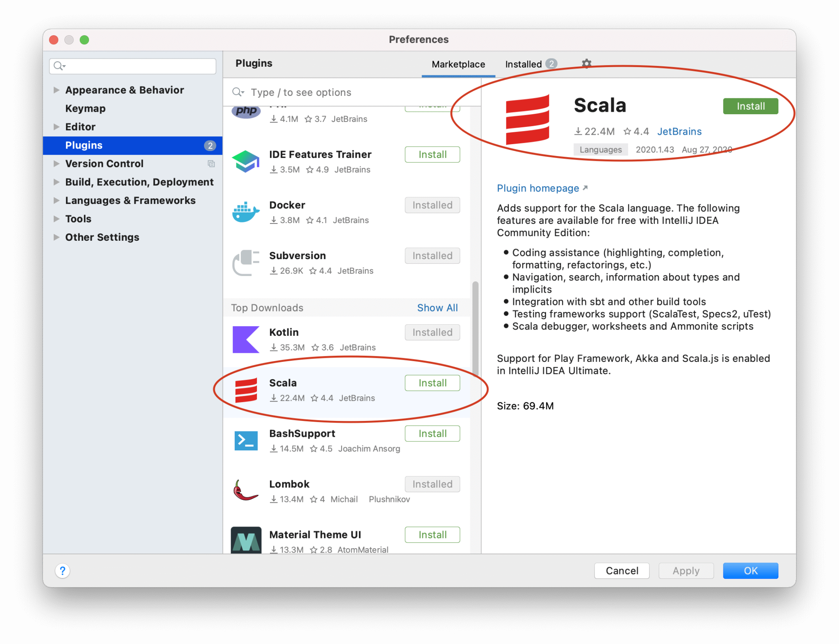Switch to the Marketplace tab
Screen dimensions: 839x644
point(458,64)
